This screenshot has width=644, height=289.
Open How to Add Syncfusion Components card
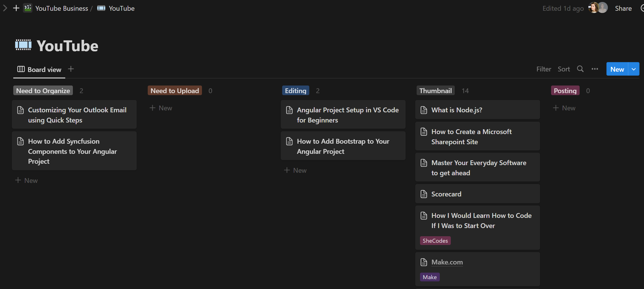pyautogui.click(x=74, y=151)
